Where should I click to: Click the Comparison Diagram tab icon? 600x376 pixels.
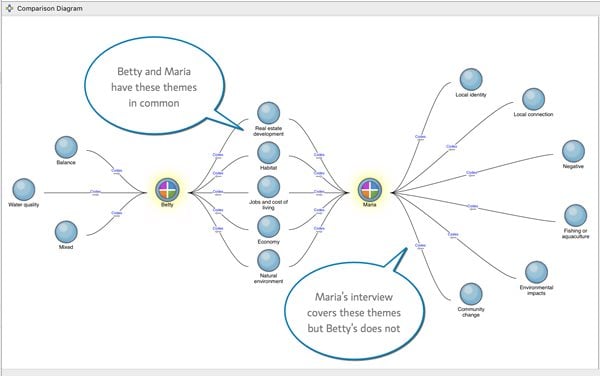pyautogui.click(x=9, y=8)
